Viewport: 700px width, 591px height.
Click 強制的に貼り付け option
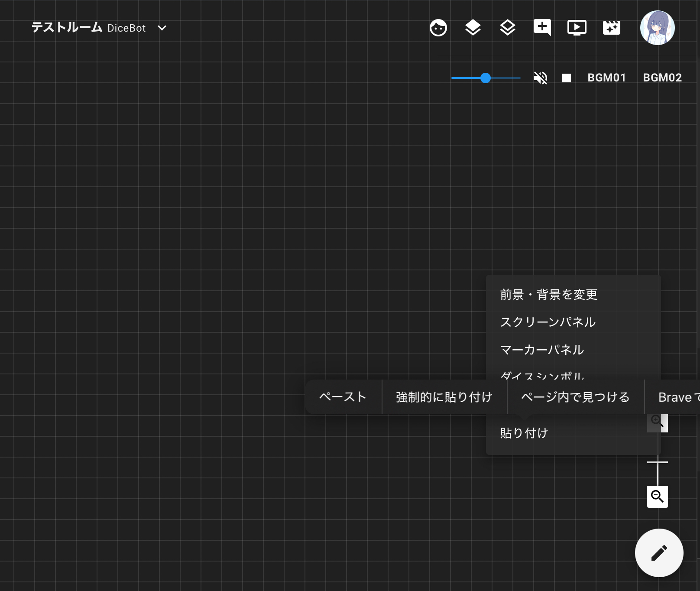[x=444, y=397]
